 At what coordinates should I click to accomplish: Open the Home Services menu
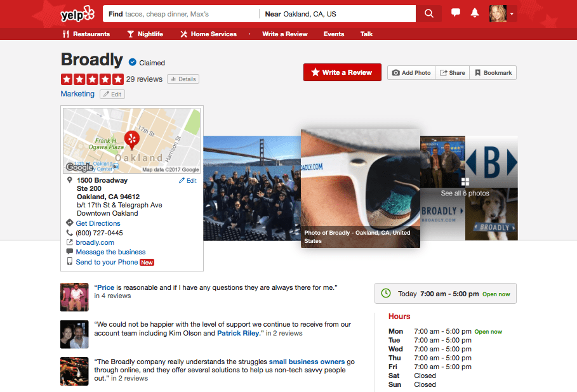coord(208,34)
